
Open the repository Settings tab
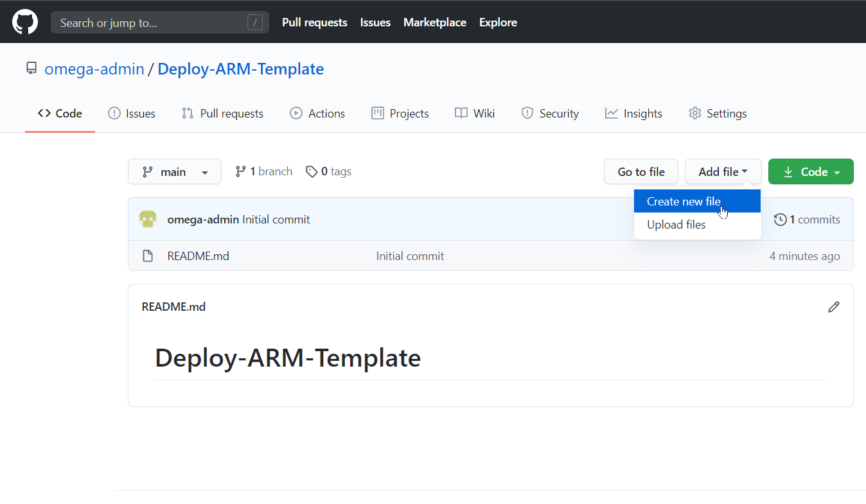tap(718, 114)
